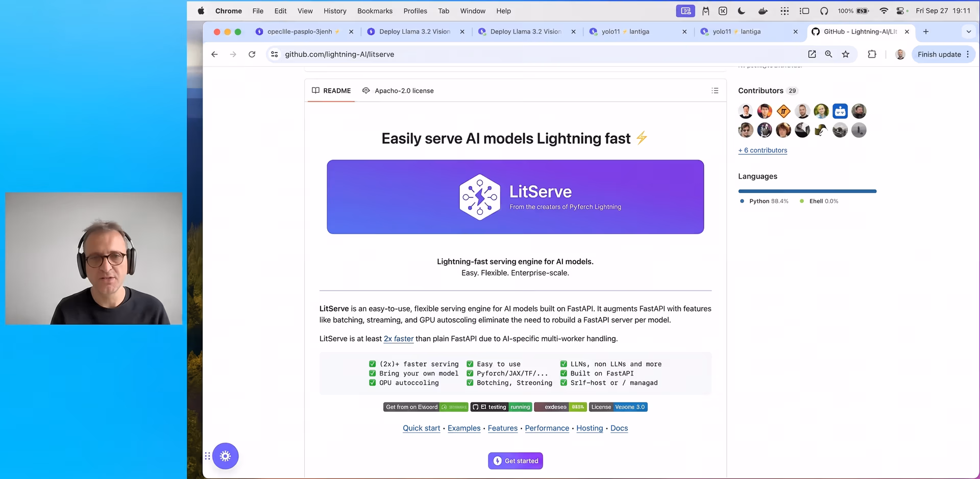Open the Contributors heading link
Viewport: 980px width, 479px height.
pyautogui.click(x=761, y=91)
